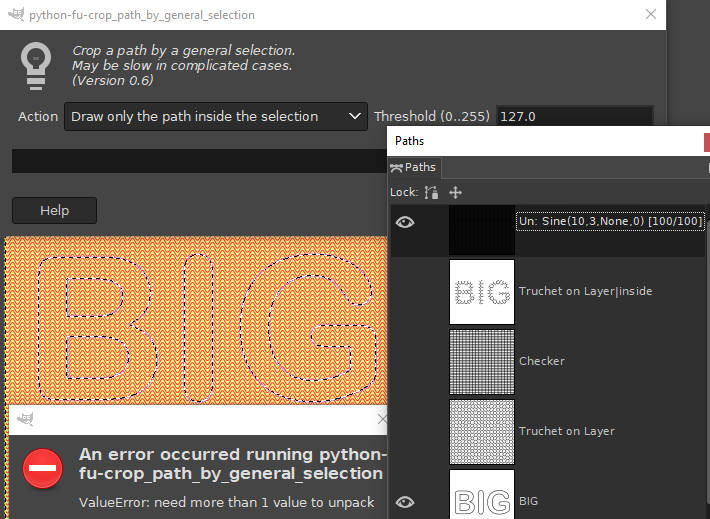Click the BIG path outline thumbnail

tap(482, 497)
